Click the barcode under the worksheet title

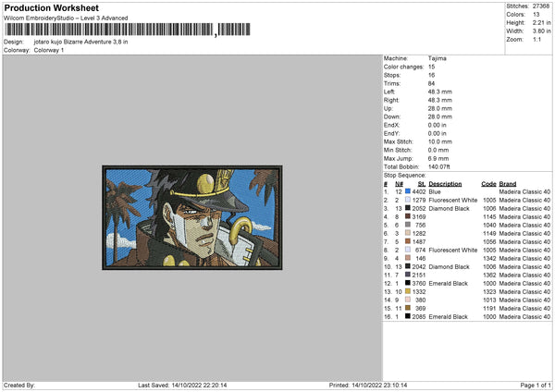(128, 30)
